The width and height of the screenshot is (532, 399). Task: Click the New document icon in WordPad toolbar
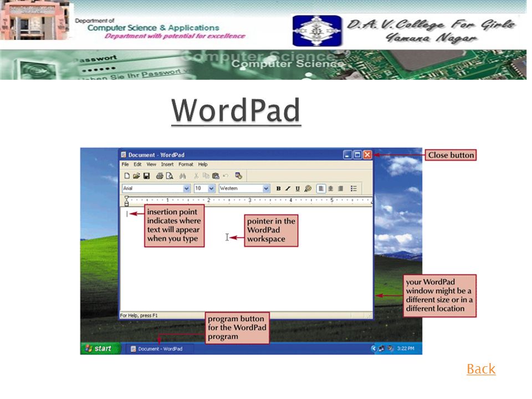pos(127,176)
